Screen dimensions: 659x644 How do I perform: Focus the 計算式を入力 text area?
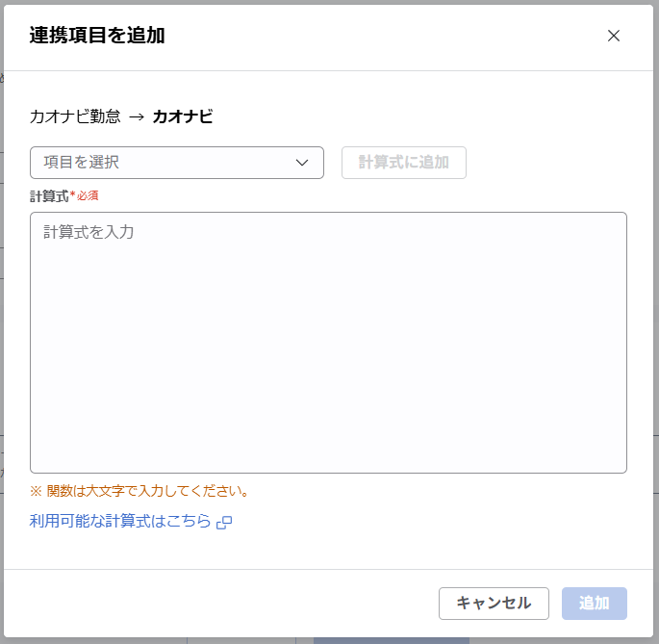pos(328,343)
